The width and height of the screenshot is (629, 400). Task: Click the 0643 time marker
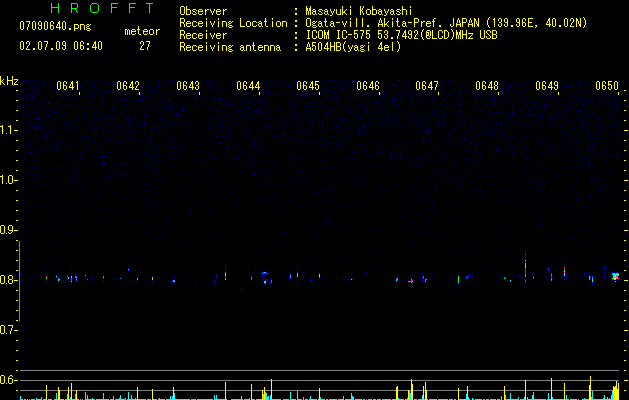[x=188, y=86]
